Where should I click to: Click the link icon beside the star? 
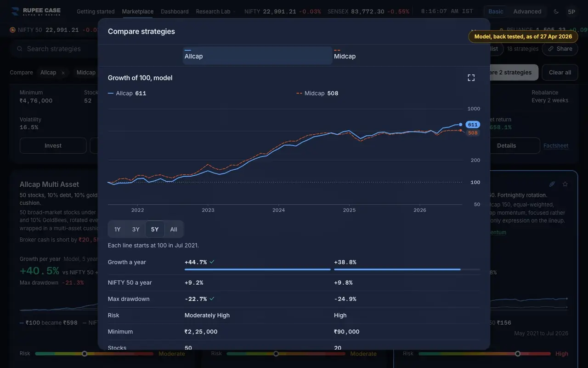552,184
